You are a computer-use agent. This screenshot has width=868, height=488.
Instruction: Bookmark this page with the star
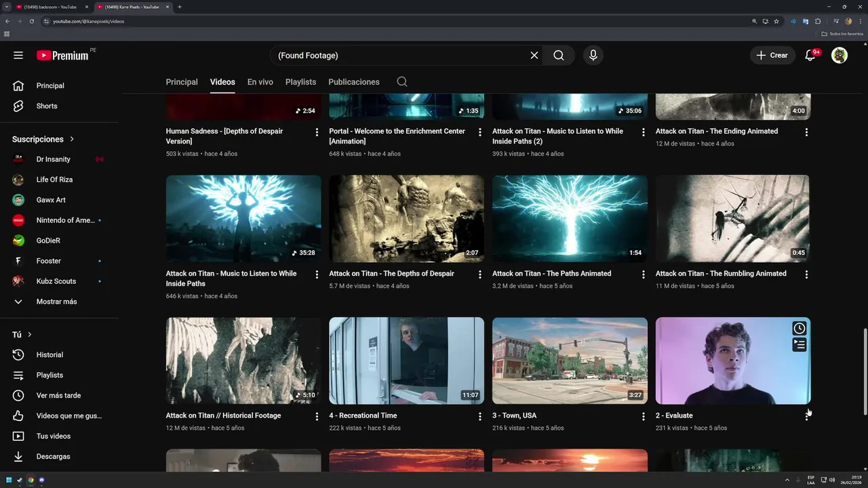pyautogui.click(x=776, y=21)
